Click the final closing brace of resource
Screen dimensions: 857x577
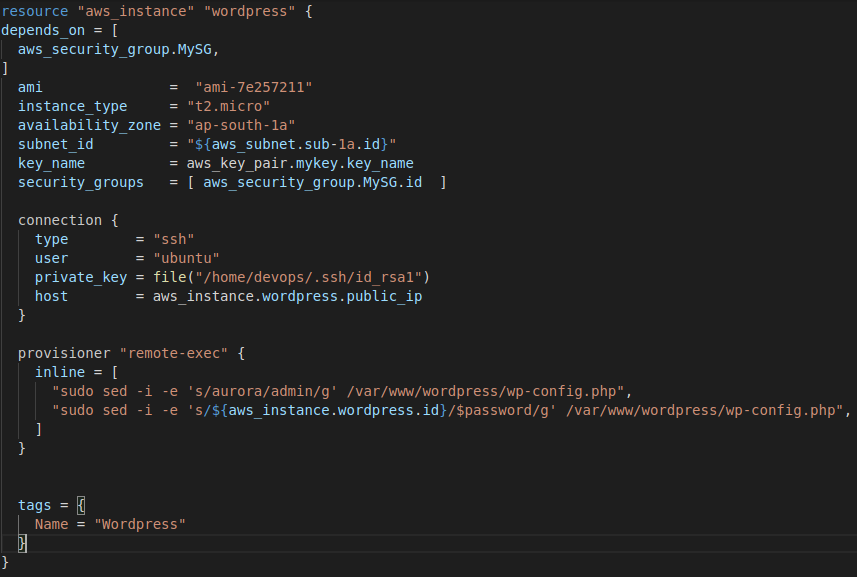pyautogui.click(x=5, y=562)
